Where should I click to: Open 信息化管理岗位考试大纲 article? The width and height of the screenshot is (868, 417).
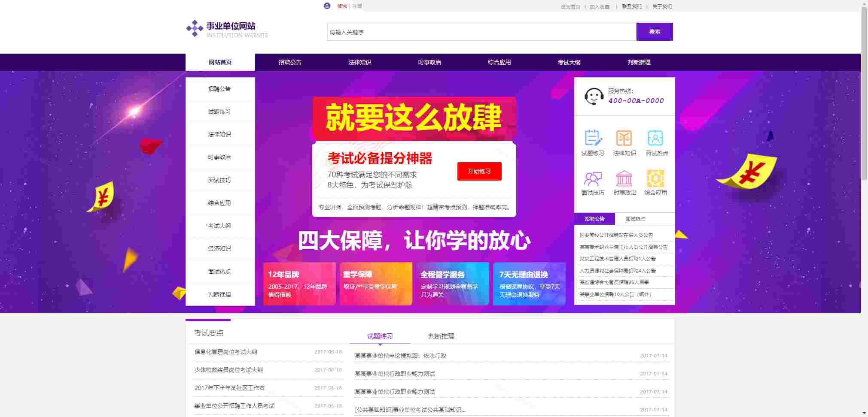[226, 352]
